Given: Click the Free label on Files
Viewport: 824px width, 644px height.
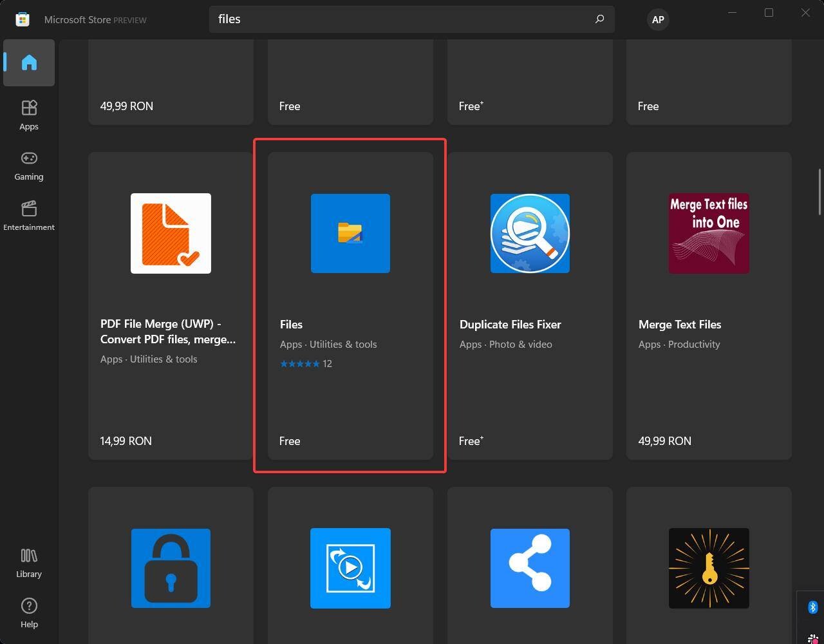Looking at the screenshot, I should click(x=290, y=441).
